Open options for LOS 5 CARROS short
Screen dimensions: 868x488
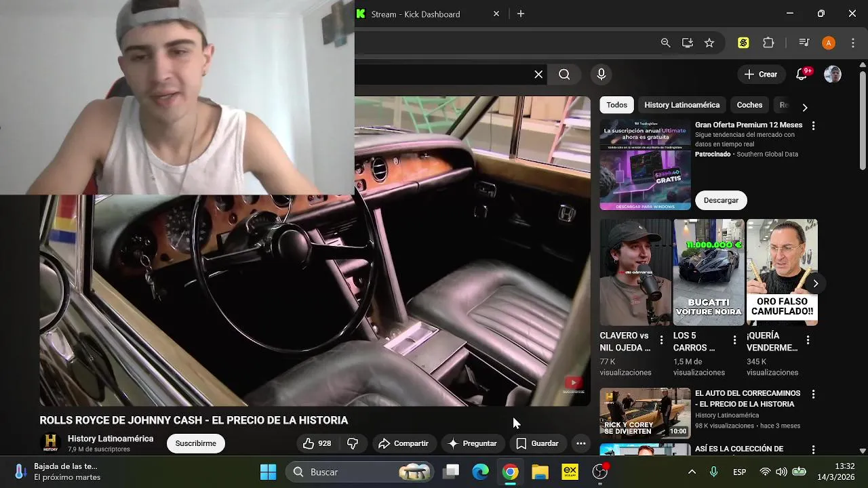(734, 340)
